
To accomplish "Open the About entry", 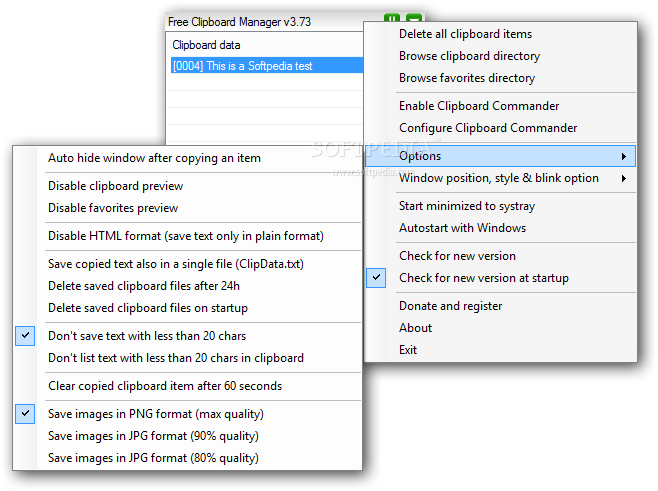I will pos(416,328).
